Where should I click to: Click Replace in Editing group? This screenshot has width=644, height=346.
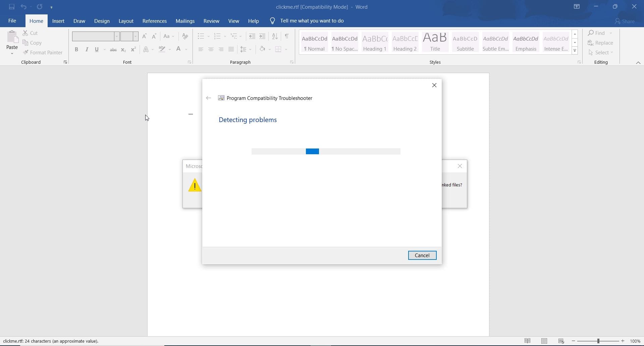click(x=600, y=43)
